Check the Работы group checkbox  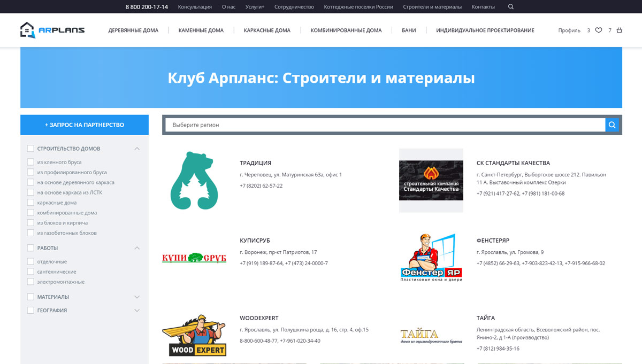(x=30, y=248)
